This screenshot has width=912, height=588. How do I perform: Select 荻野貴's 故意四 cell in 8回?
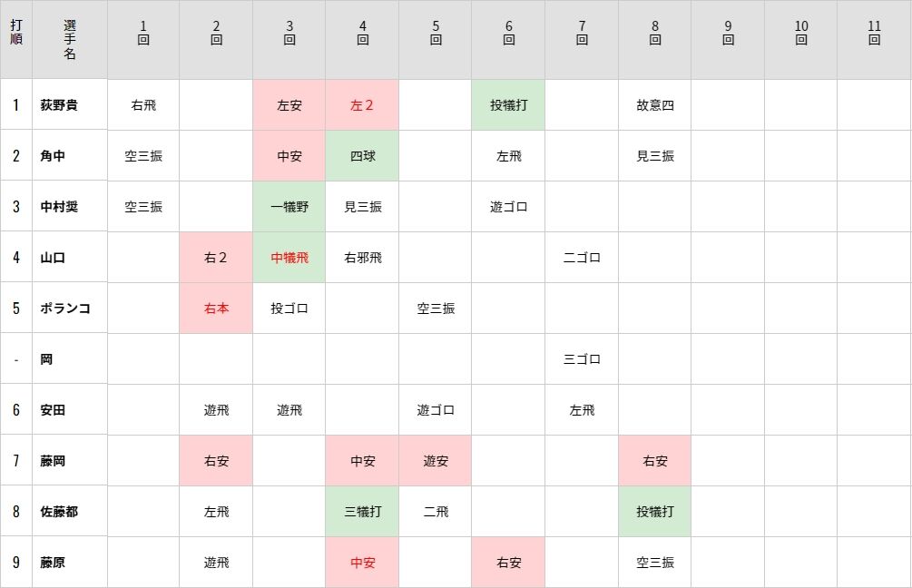655,105
